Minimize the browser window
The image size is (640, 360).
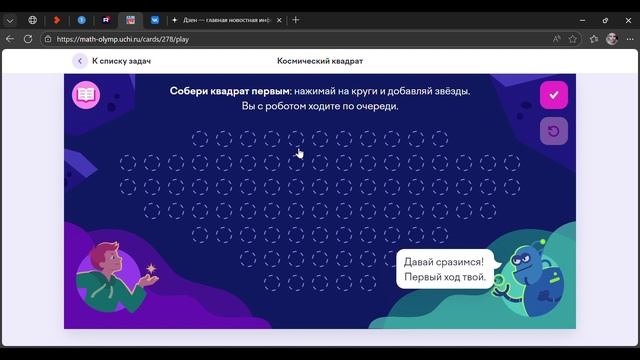(582, 20)
